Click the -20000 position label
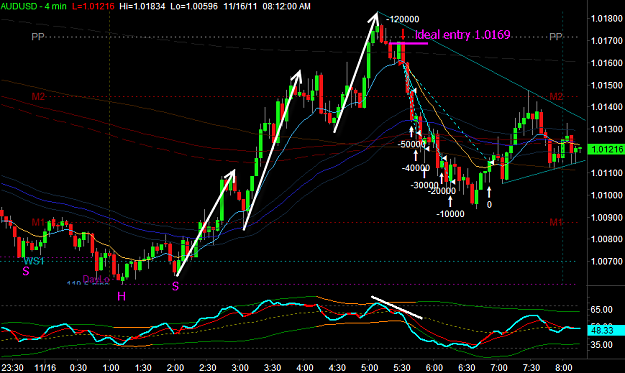 [x=442, y=191]
